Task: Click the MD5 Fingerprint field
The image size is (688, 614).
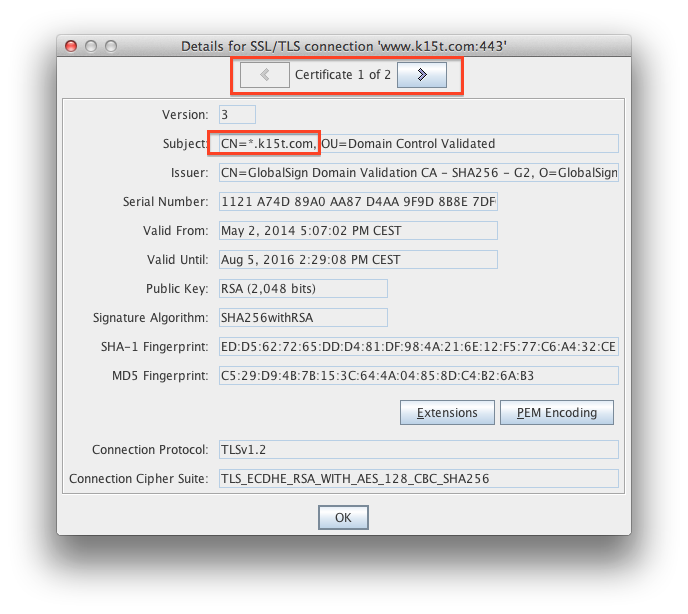Action: pos(418,376)
